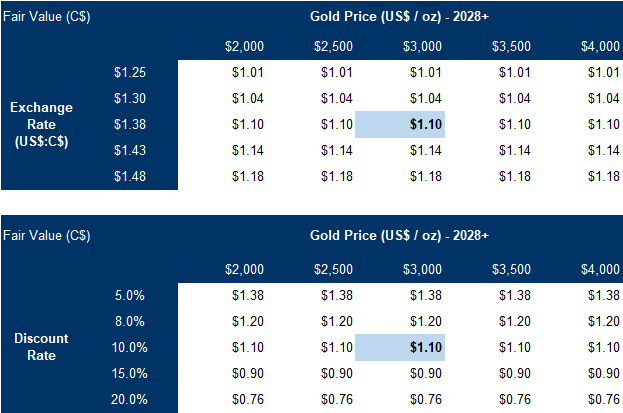Click the $1.30 exchange rate row label
The height and width of the screenshot is (413, 623).
pos(131,98)
